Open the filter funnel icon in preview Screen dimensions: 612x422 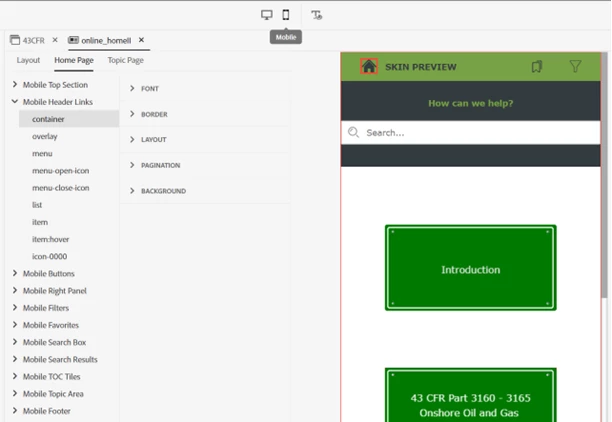[x=575, y=66]
